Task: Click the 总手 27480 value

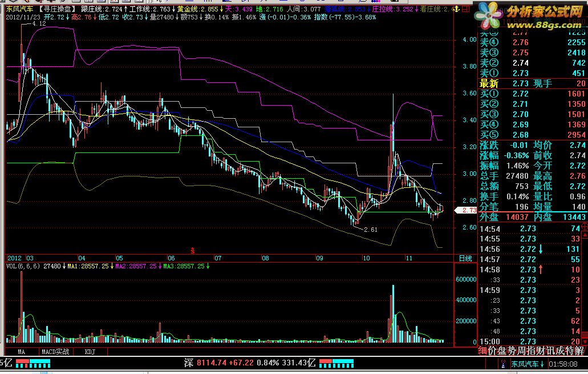Action: pyautogui.click(x=517, y=176)
